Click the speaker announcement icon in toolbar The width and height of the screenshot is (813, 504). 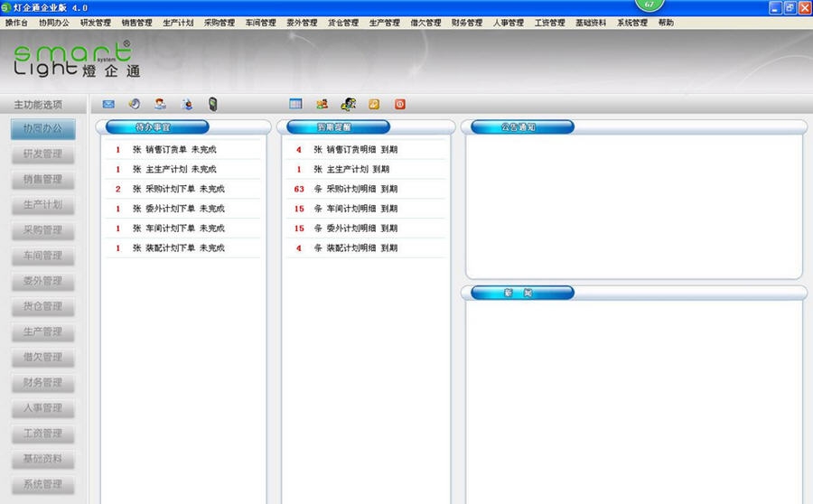coord(135,104)
